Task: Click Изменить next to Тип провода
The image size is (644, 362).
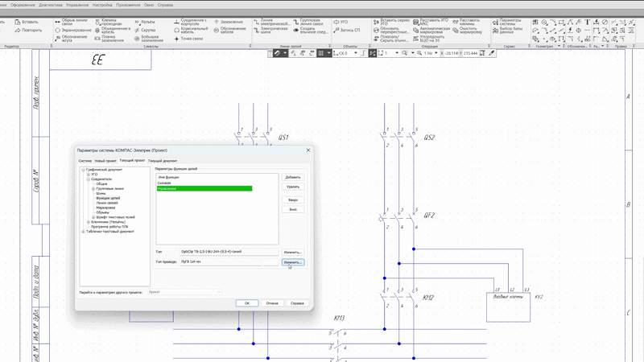Action: click(x=293, y=262)
